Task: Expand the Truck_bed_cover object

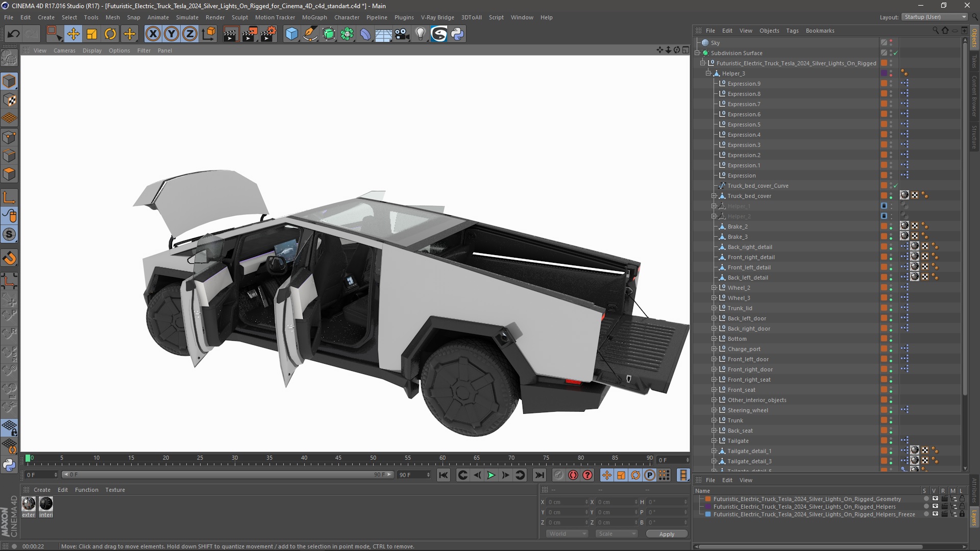Action: (714, 196)
